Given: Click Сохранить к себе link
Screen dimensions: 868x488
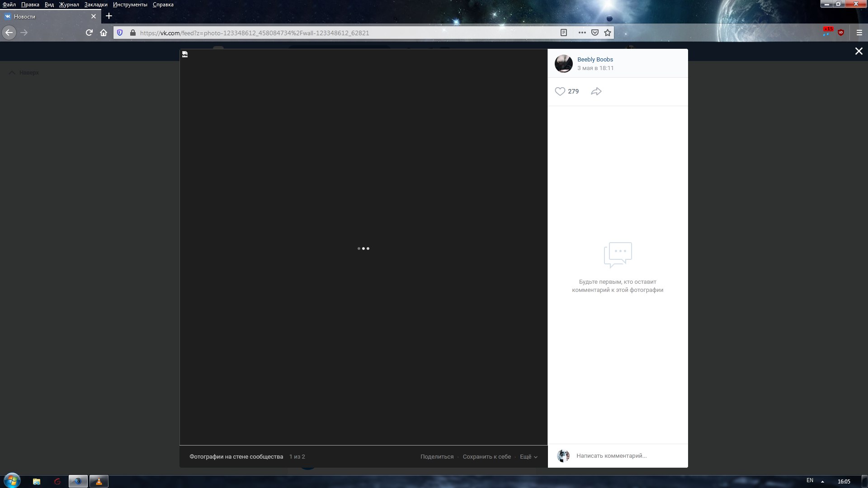Looking at the screenshot, I should pyautogui.click(x=486, y=457).
